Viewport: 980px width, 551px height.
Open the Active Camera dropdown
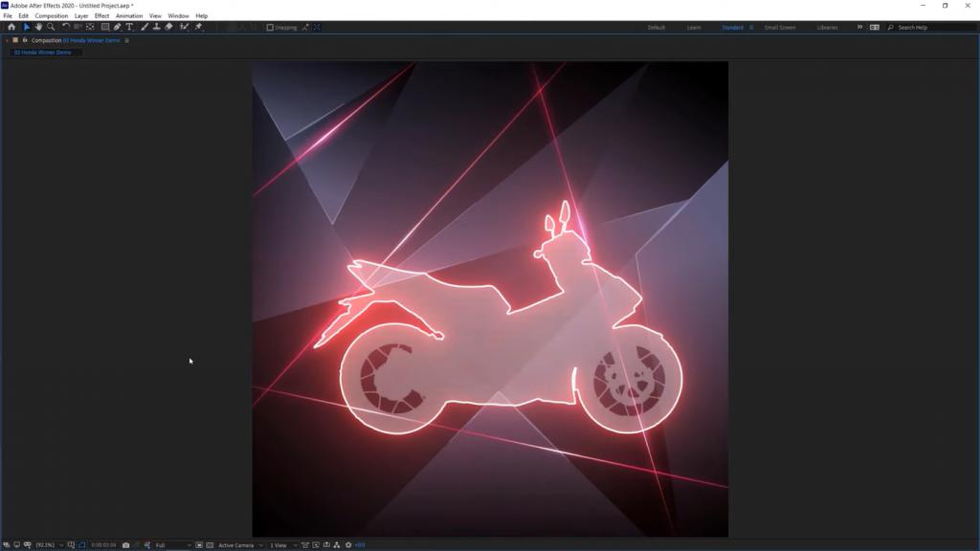pos(239,545)
